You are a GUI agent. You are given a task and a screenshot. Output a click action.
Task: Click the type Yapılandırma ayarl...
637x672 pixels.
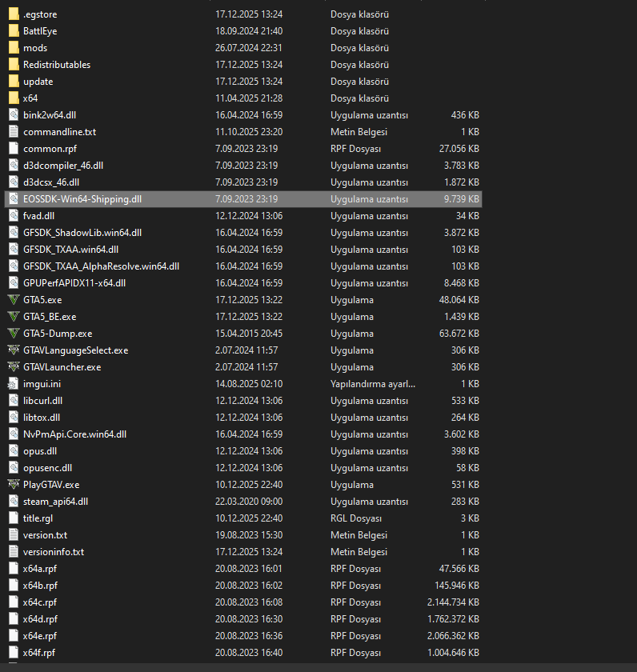372,383
